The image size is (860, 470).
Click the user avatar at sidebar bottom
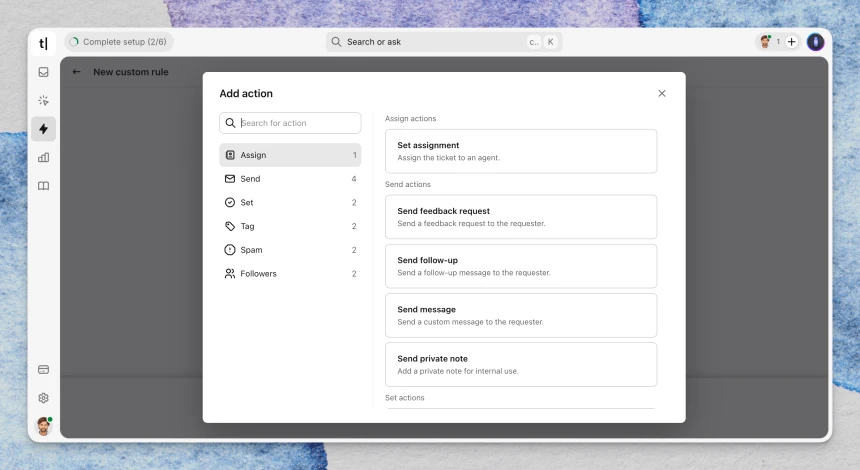click(44, 426)
